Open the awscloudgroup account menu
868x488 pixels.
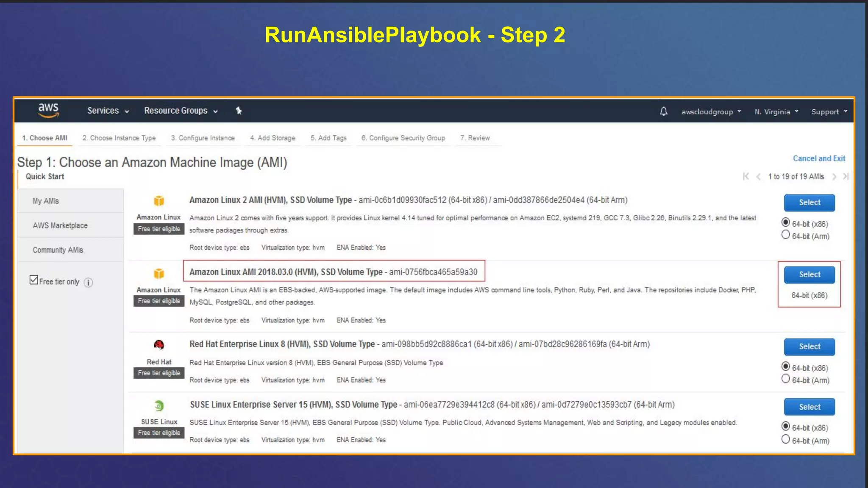(x=711, y=112)
